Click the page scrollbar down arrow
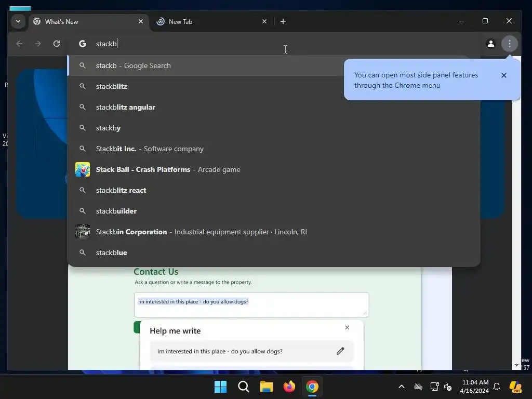Image resolution: width=532 pixels, height=399 pixels. pos(516,365)
